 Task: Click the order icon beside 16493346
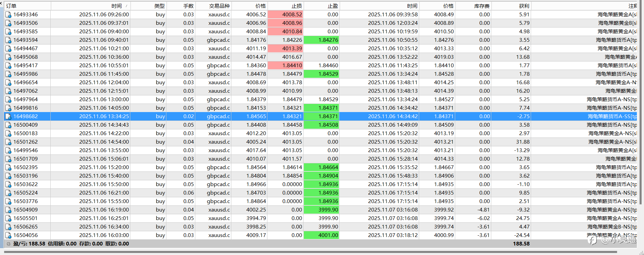click(8, 15)
